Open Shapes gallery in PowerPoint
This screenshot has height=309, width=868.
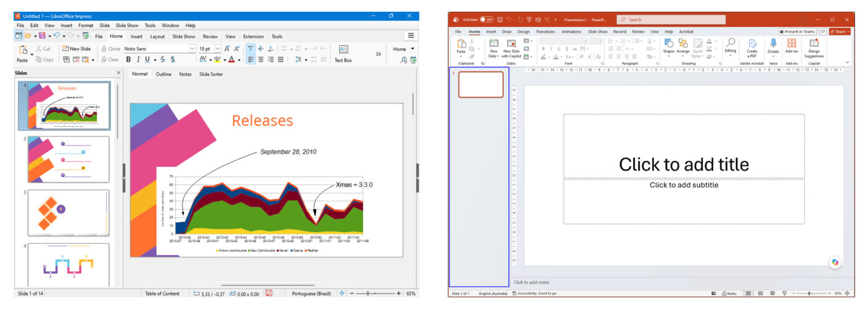click(x=668, y=48)
